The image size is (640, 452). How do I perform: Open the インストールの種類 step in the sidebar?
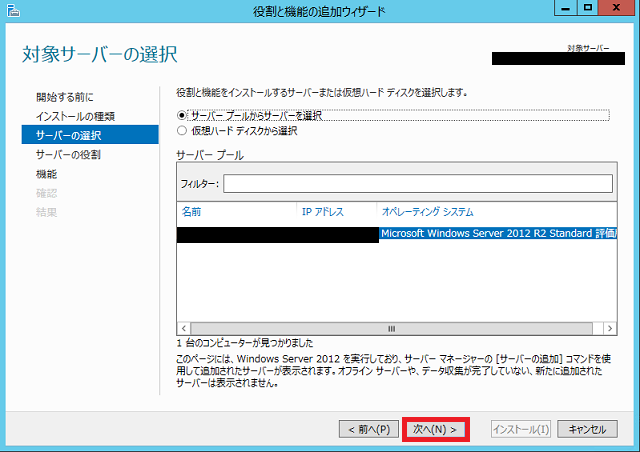[x=75, y=116]
